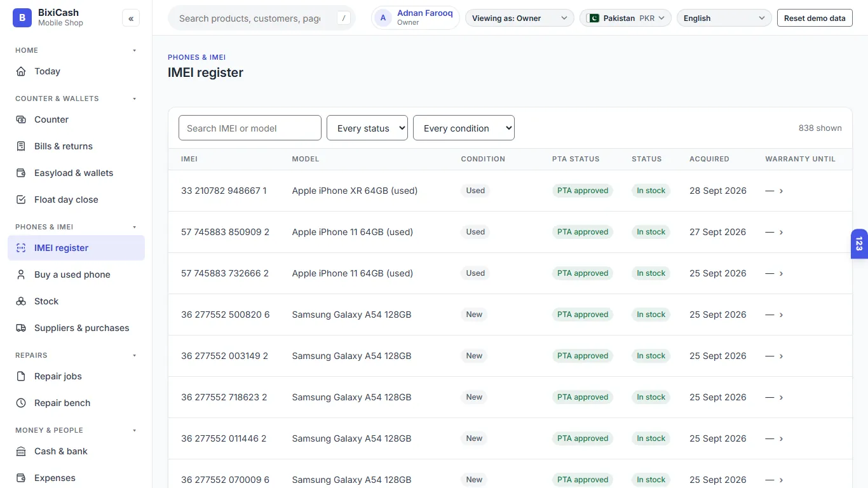Click the BixiCash logo icon
The height and width of the screenshot is (488, 868).
[x=22, y=18]
